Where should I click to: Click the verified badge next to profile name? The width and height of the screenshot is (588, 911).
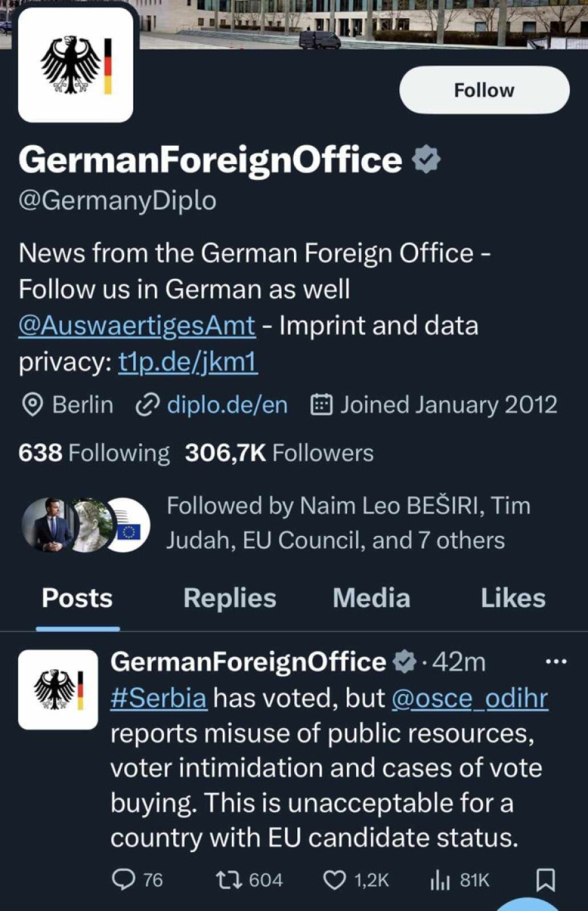click(426, 161)
